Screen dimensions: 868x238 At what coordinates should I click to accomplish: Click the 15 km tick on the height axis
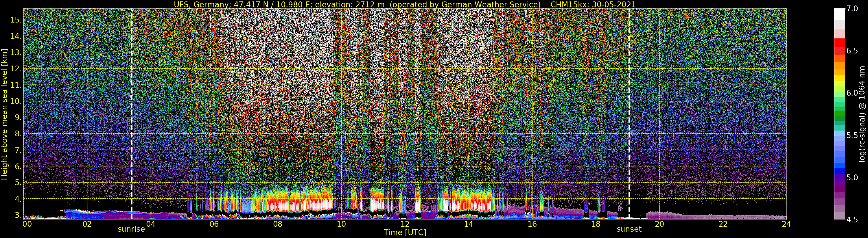(16, 20)
